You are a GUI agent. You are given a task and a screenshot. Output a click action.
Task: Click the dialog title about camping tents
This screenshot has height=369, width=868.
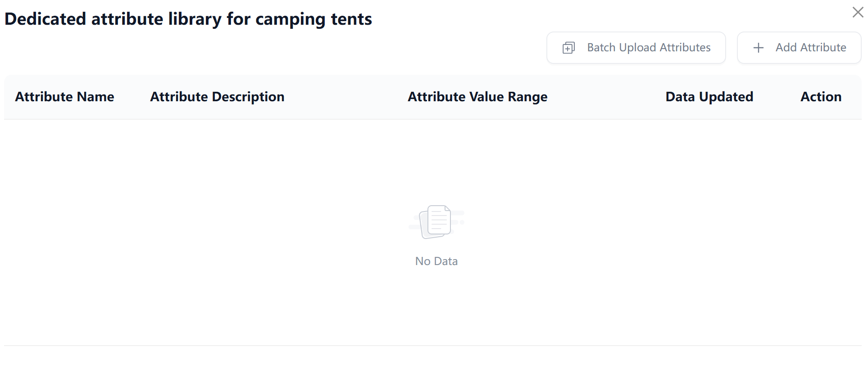click(188, 19)
